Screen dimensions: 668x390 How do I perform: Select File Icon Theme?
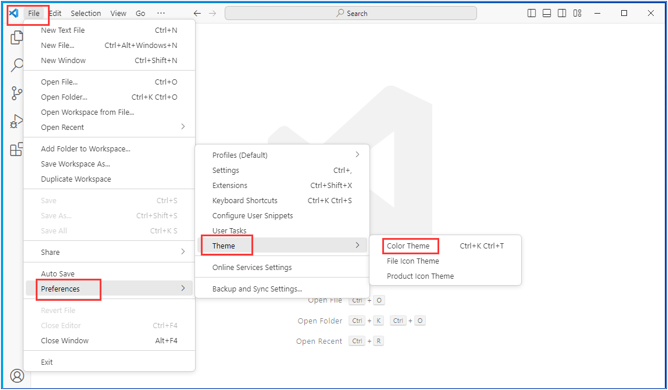pos(445,261)
